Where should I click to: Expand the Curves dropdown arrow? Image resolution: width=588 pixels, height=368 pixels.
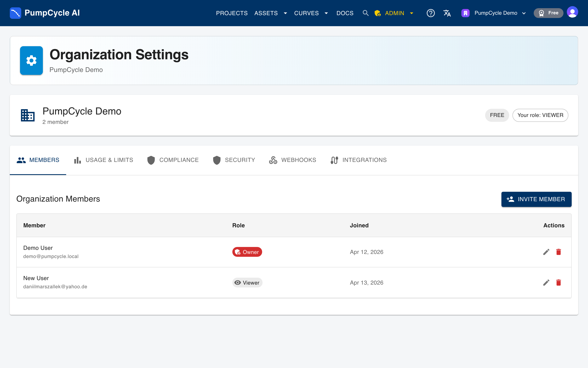(x=326, y=13)
